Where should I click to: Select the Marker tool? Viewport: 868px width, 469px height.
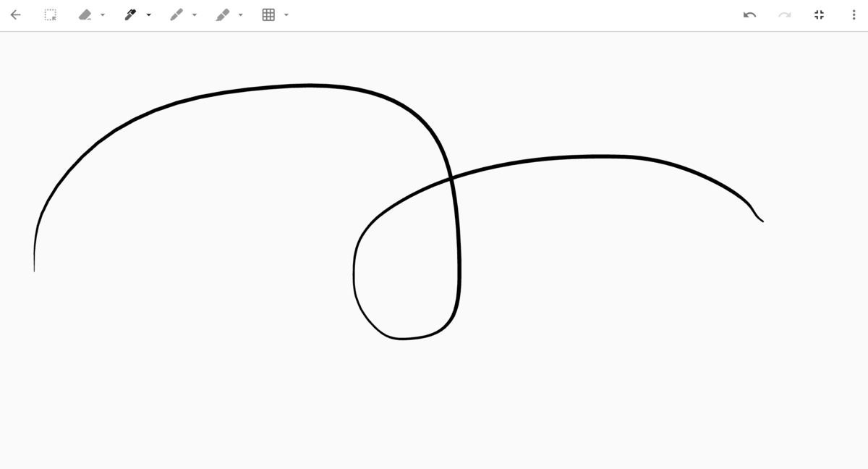pyautogui.click(x=224, y=14)
